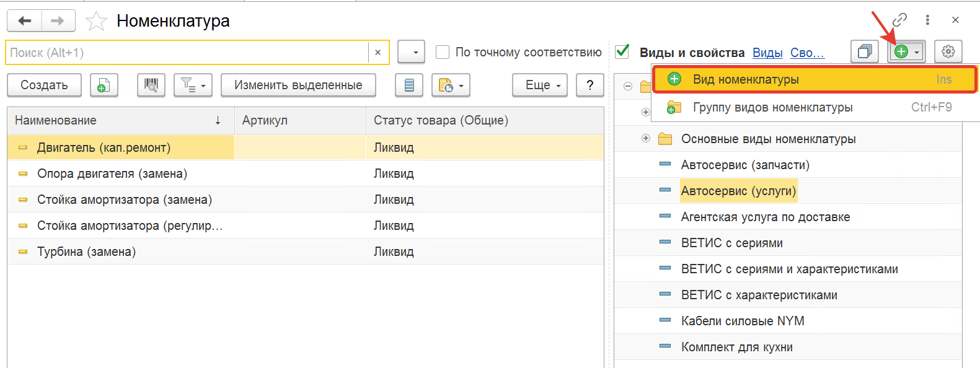Viewport: 980px width, 368px height.
Task: Select the Стойка амортизатора (замена) row
Action: (306, 199)
